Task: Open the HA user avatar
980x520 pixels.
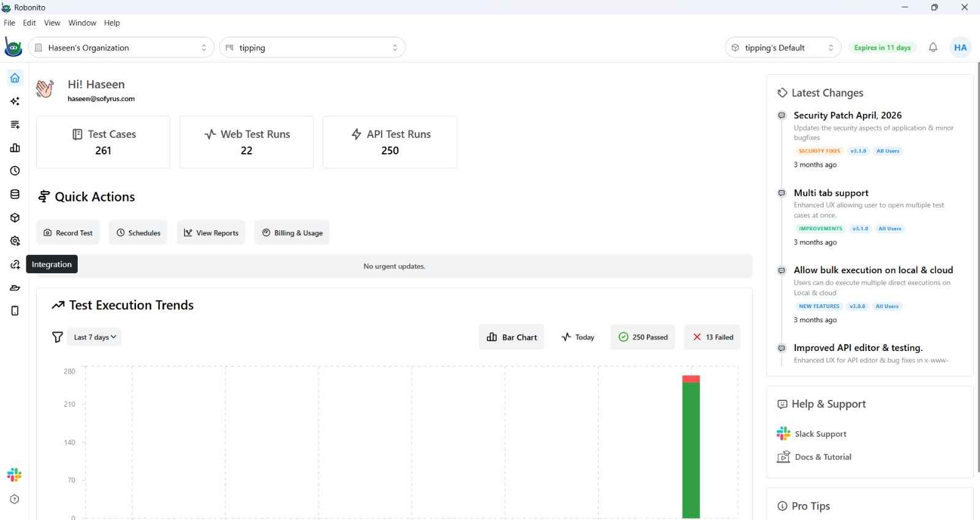Action: [960, 47]
